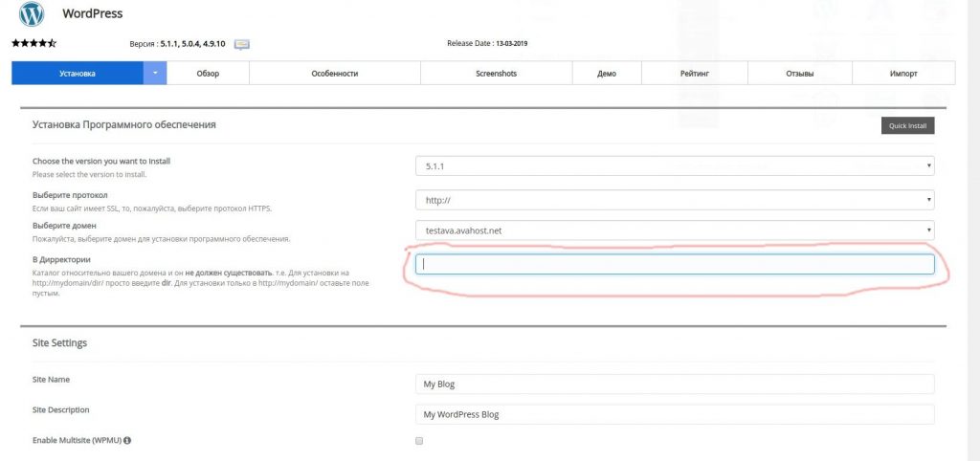Image resolution: width=980 pixels, height=461 pixels.
Task: Open the version 5.1.1 dropdown
Action: pyautogui.click(x=675, y=166)
